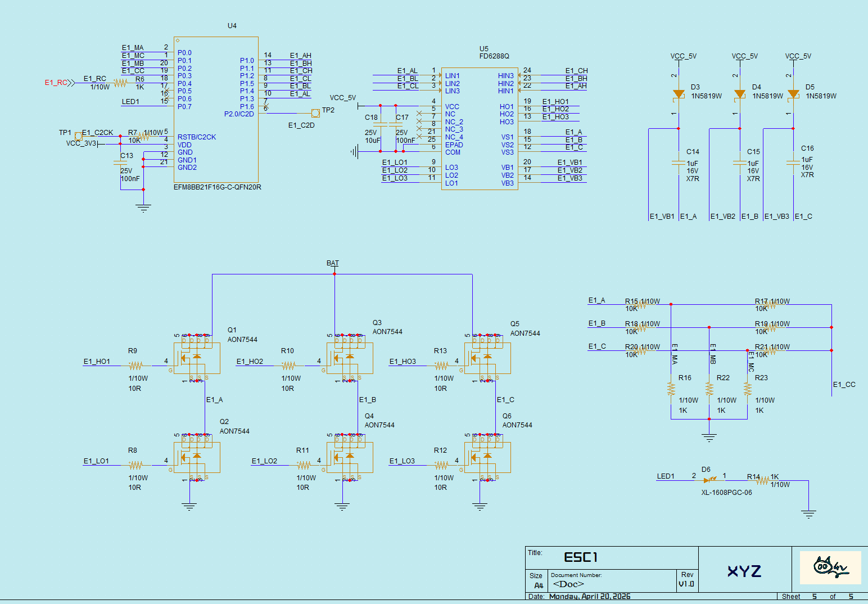Select the C13 100nF capacitor symbol

point(120,163)
